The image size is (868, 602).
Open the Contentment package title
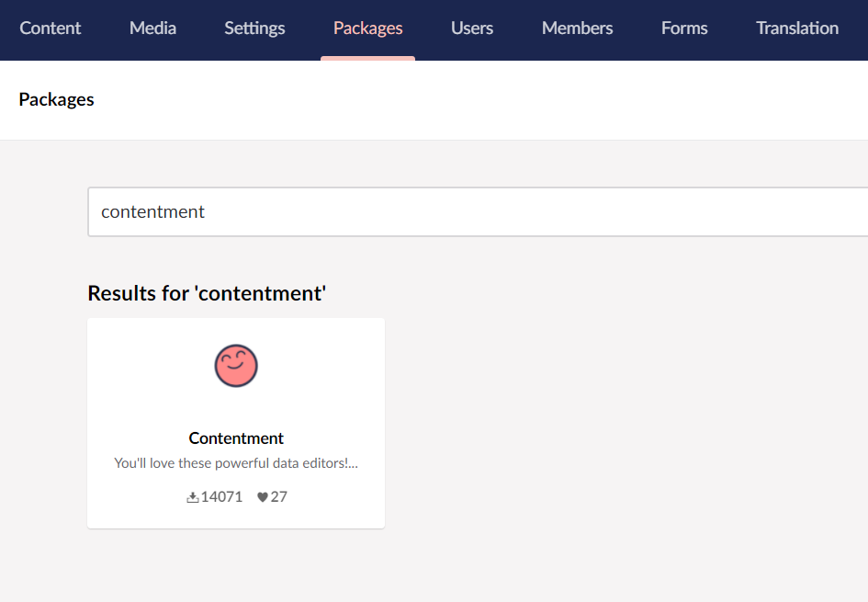click(236, 438)
